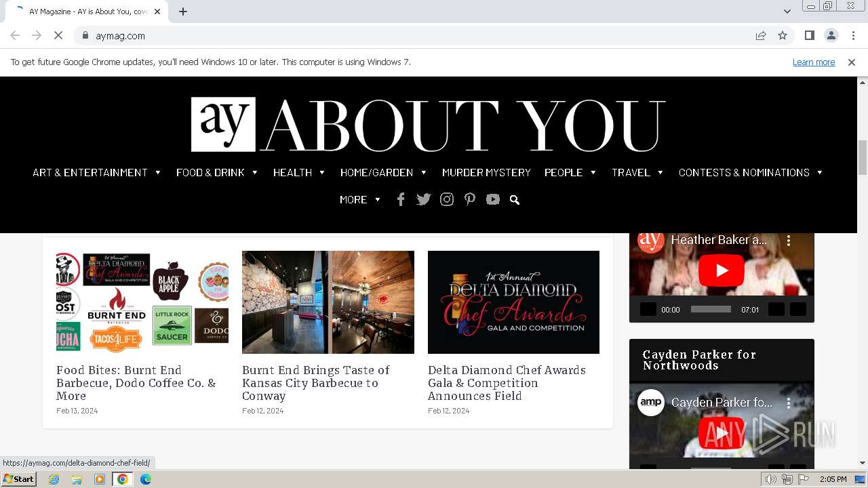Open the Pinterest social icon
The image size is (868, 488).
[x=470, y=199]
